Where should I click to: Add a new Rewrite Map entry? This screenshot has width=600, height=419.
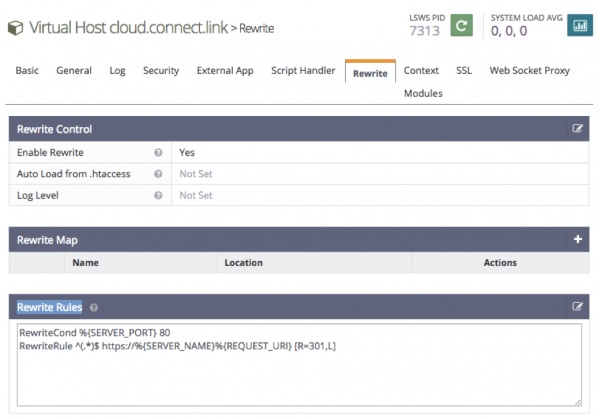577,240
